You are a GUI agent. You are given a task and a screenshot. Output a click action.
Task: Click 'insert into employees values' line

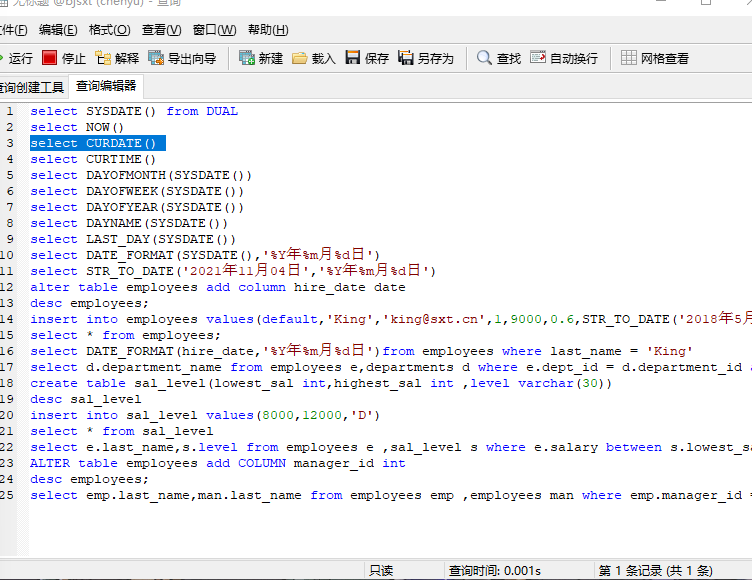(391, 319)
